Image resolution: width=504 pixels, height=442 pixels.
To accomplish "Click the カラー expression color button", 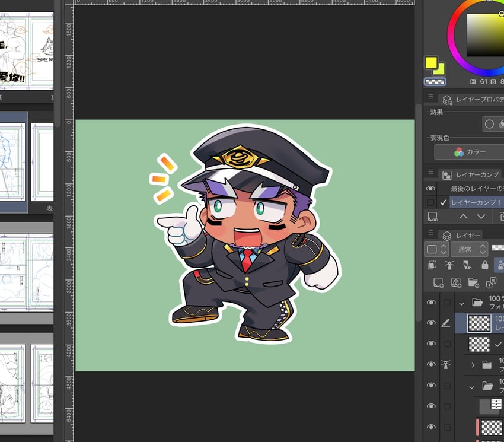I will (x=470, y=152).
